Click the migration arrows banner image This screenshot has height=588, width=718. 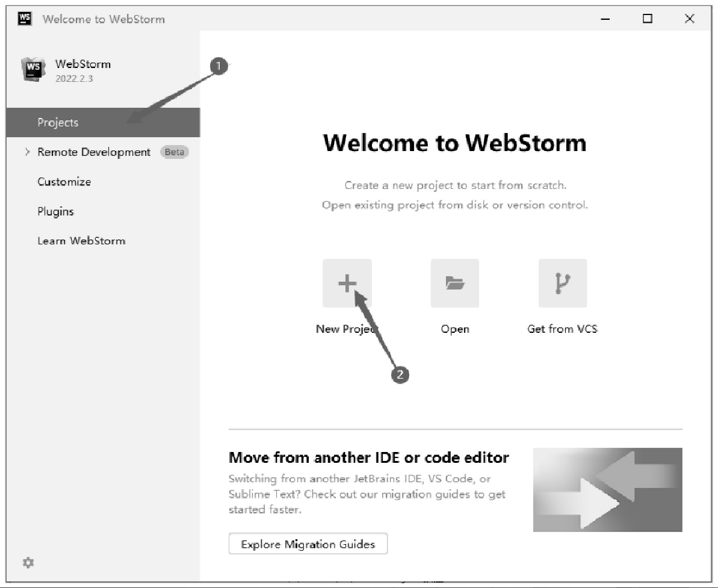tap(608, 489)
